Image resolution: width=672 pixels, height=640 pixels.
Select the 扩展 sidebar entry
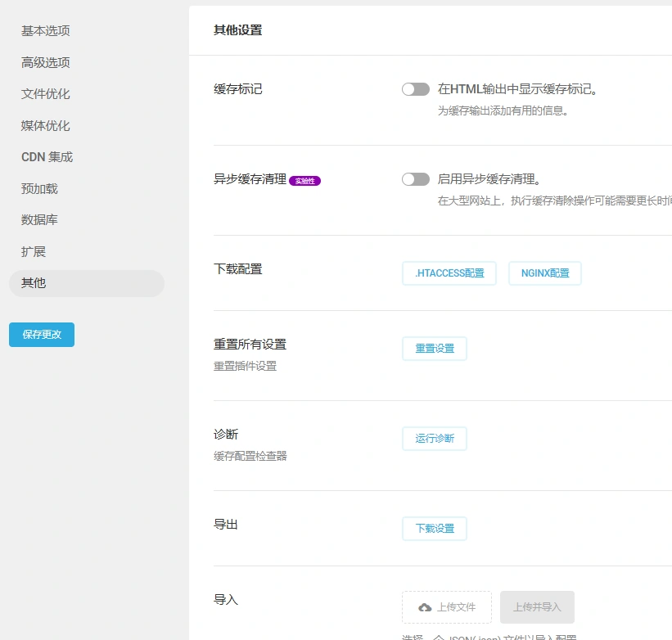(x=34, y=251)
